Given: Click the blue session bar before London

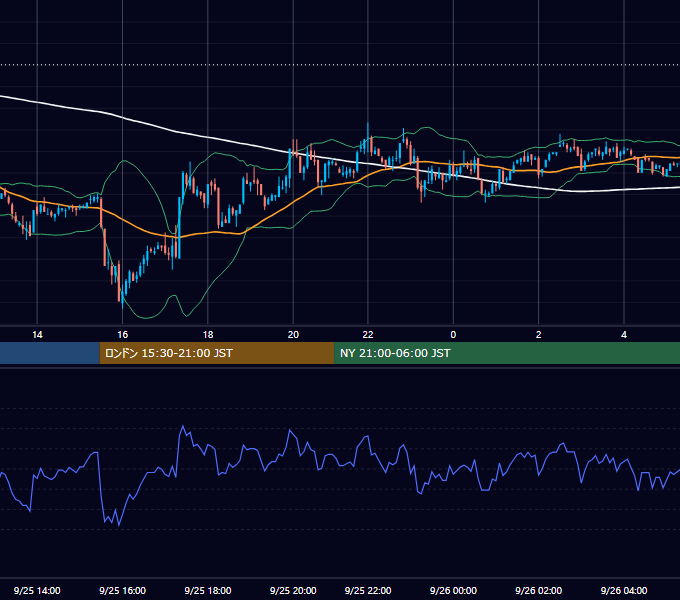Looking at the screenshot, I should click(x=50, y=353).
